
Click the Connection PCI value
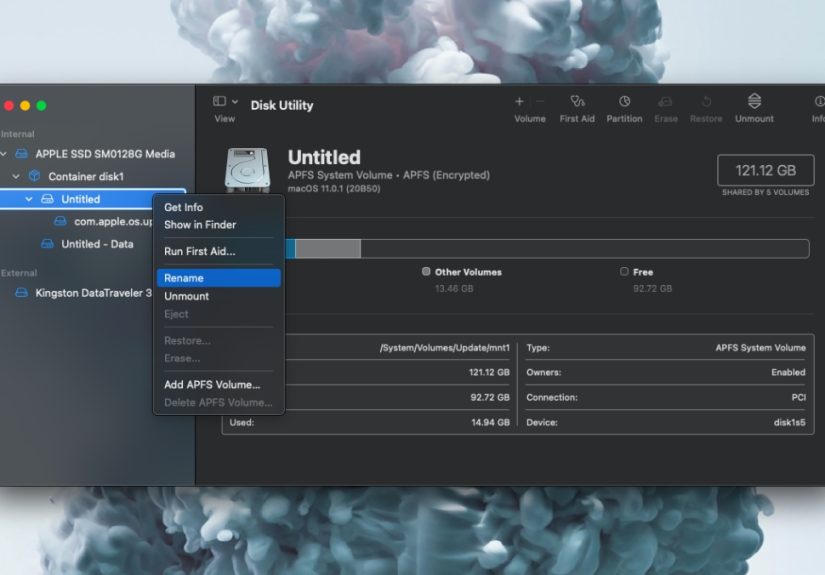tap(798, 397)
